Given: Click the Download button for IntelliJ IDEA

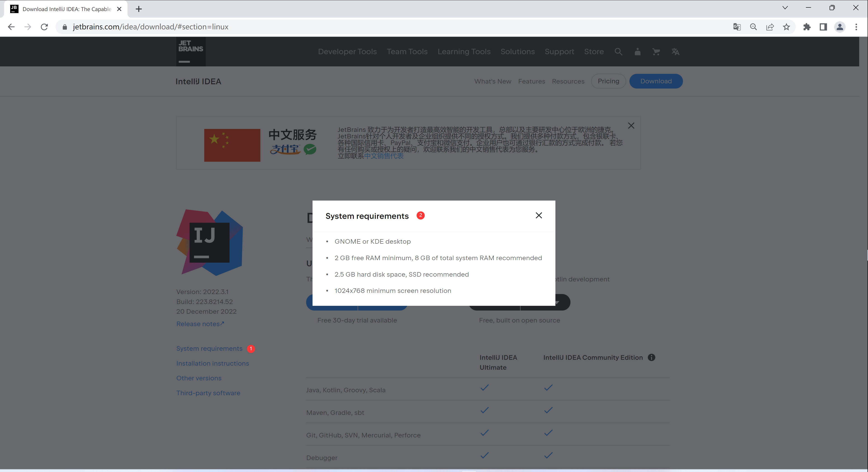Looking at the screenshot, I should [656, 81].
